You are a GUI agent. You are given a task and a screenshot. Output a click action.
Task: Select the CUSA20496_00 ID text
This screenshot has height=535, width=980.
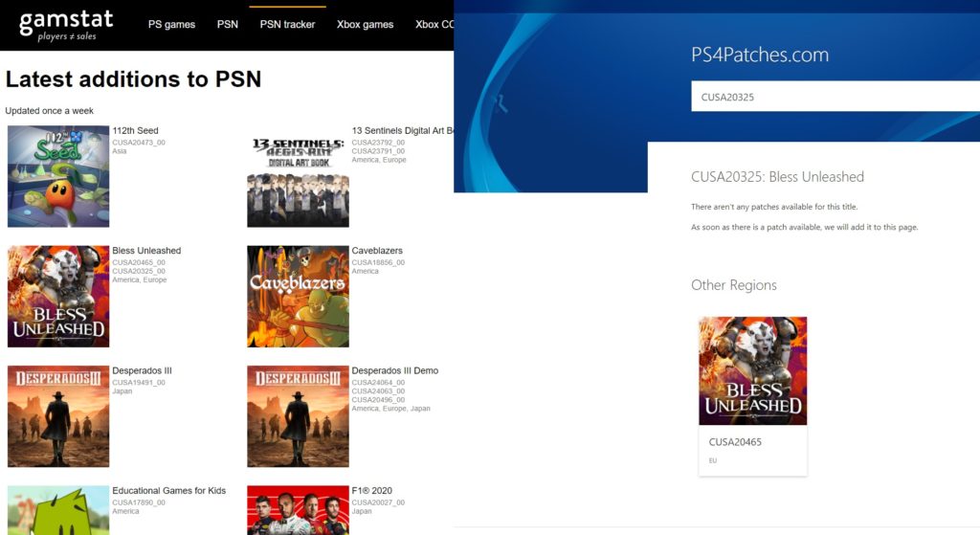click(378, 400)
